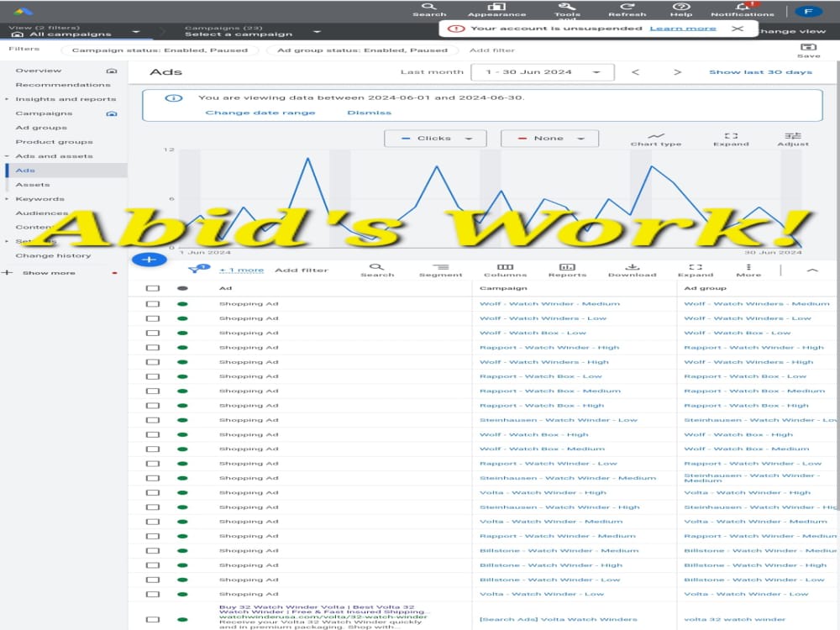Expand the chart with the Expand icon

[x=731, y=139]
